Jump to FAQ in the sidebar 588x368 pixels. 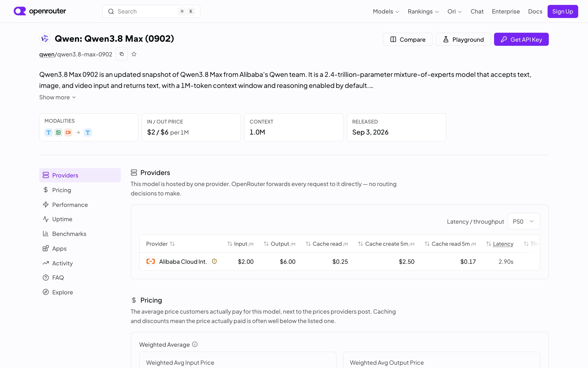80,277
